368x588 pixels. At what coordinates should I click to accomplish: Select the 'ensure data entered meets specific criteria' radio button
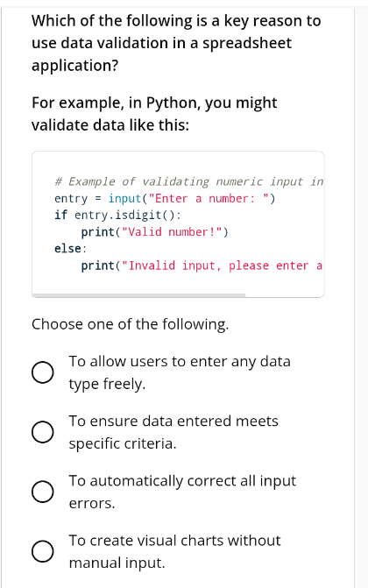[42, 432]
